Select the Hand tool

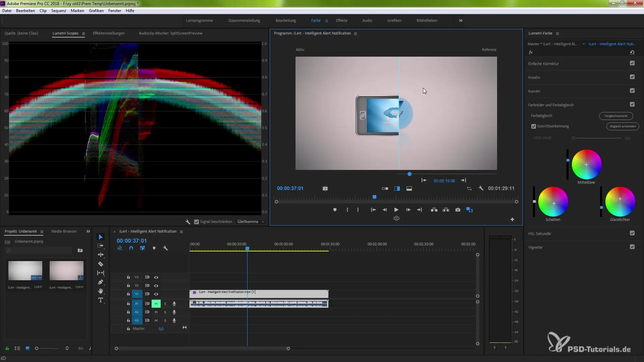pyautogui.click(x=100, y=291)
